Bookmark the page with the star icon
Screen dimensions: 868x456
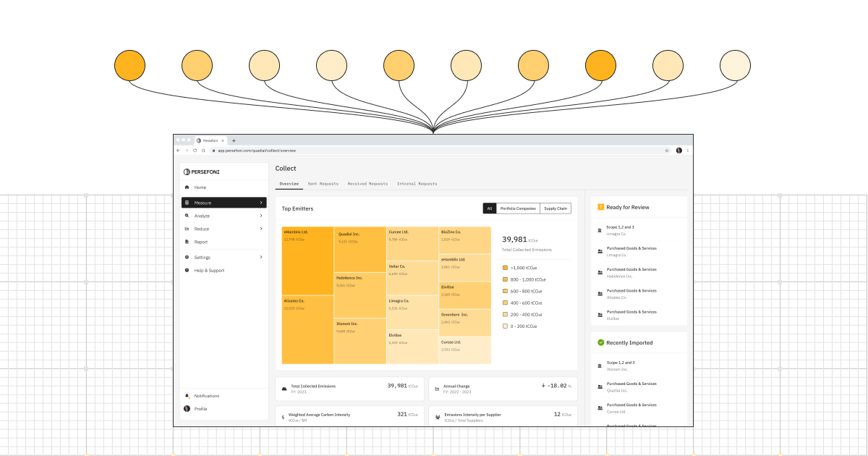click(666, 150)
